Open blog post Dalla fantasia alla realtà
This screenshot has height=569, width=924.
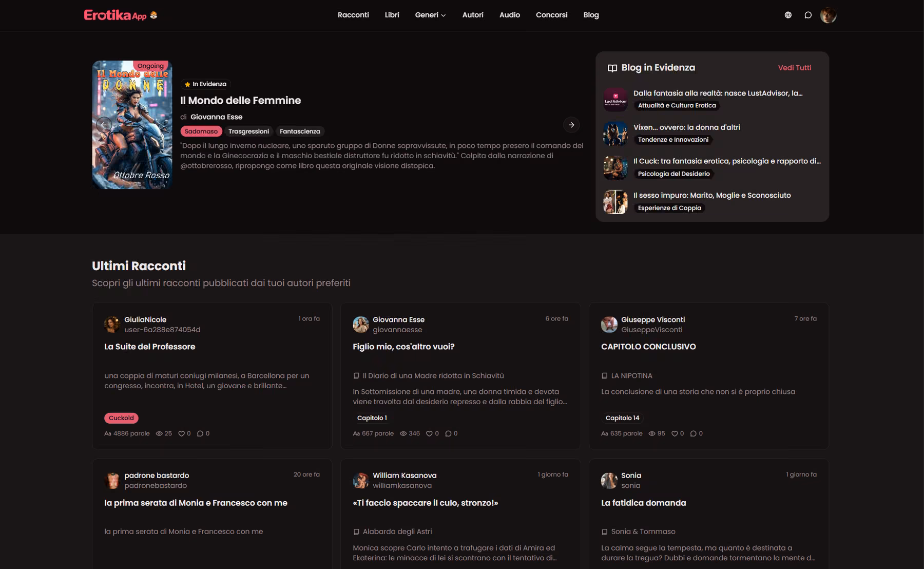tap(718, 93)
